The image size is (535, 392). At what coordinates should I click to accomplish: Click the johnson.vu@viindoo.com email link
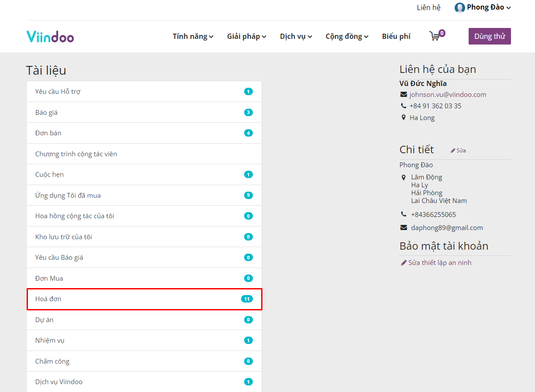448,95
